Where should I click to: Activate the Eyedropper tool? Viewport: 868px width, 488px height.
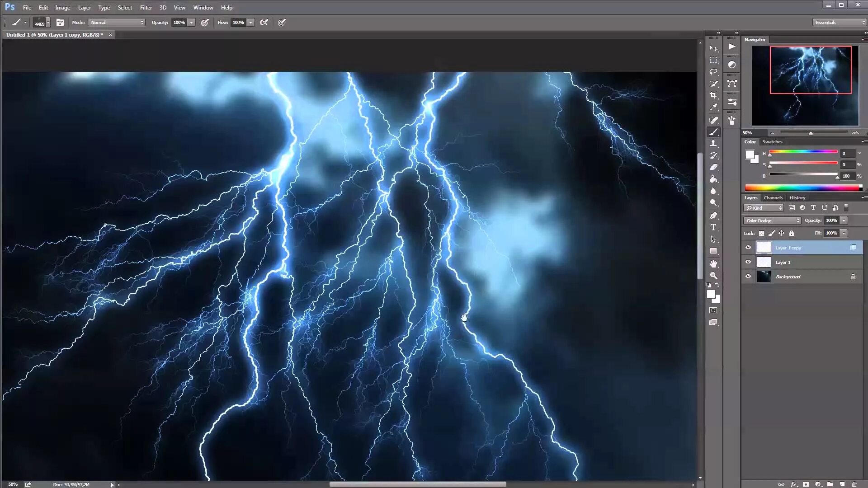point(714,107)
